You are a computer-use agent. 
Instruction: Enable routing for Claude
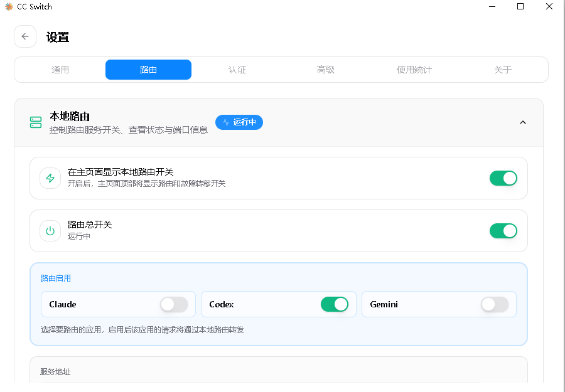click(x=174, y=305)
